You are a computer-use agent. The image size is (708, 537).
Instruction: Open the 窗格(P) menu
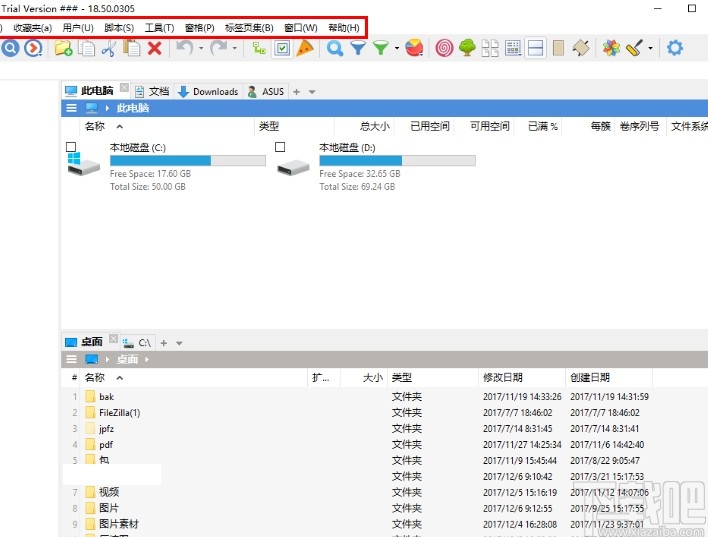(200, 28)
